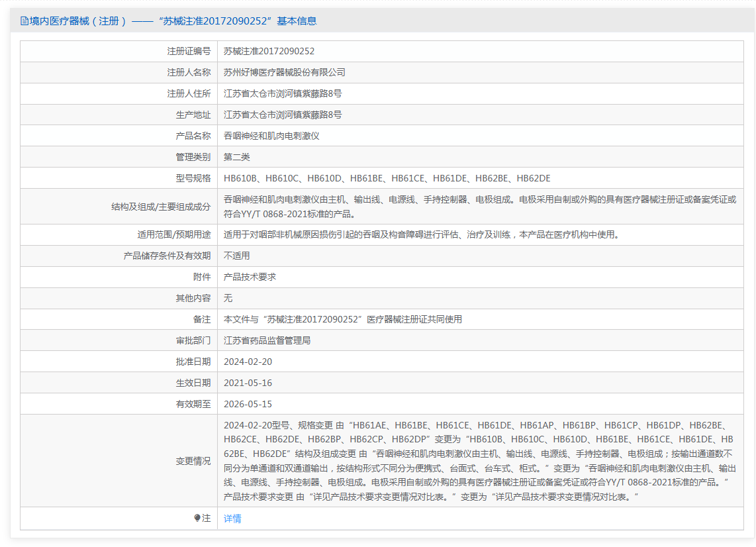This screenshot has height=547, width=756.
Task: Select the 注册人住所 address value
Action: [283, 93]
